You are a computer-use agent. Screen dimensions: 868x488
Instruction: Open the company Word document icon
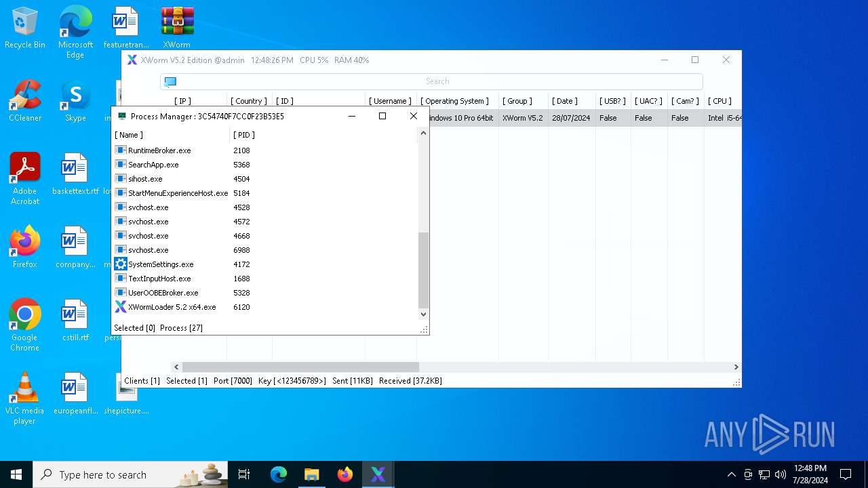coord(75,247)
